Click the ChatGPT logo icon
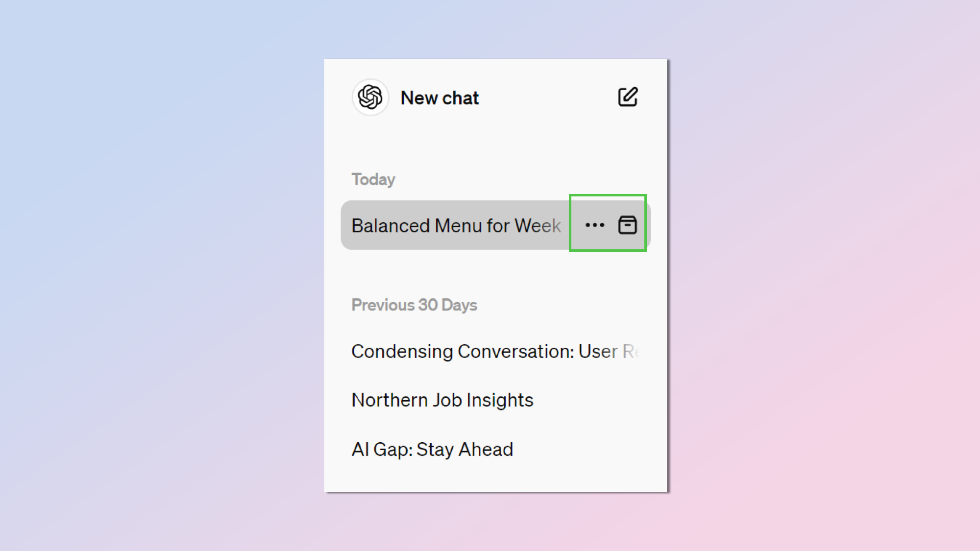Image resolution: width=980 pixels, height=551 pixels. 371,97
